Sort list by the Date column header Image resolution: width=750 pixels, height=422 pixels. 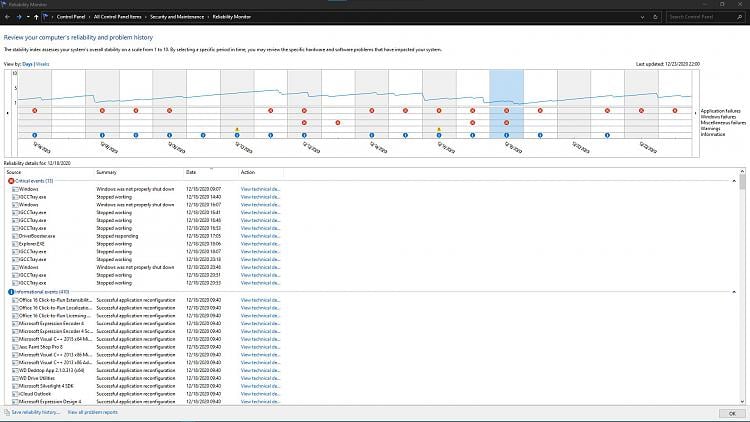191,172
